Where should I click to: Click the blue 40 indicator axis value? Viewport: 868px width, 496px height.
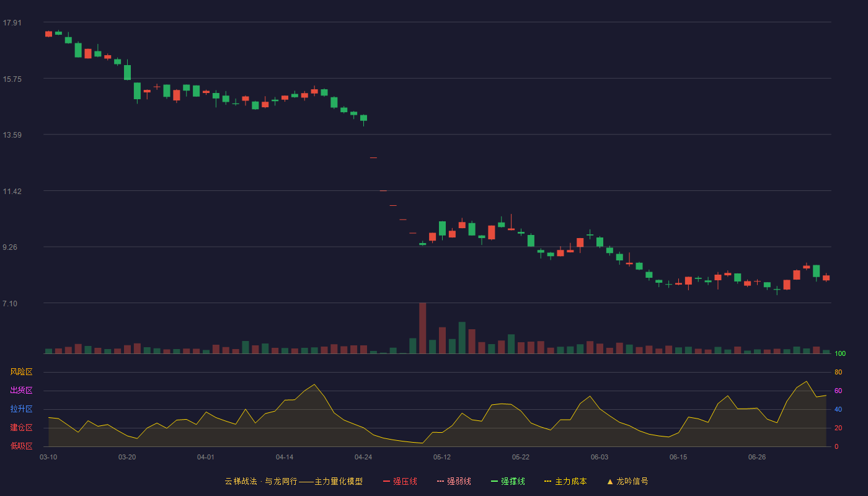click(838, 409)
